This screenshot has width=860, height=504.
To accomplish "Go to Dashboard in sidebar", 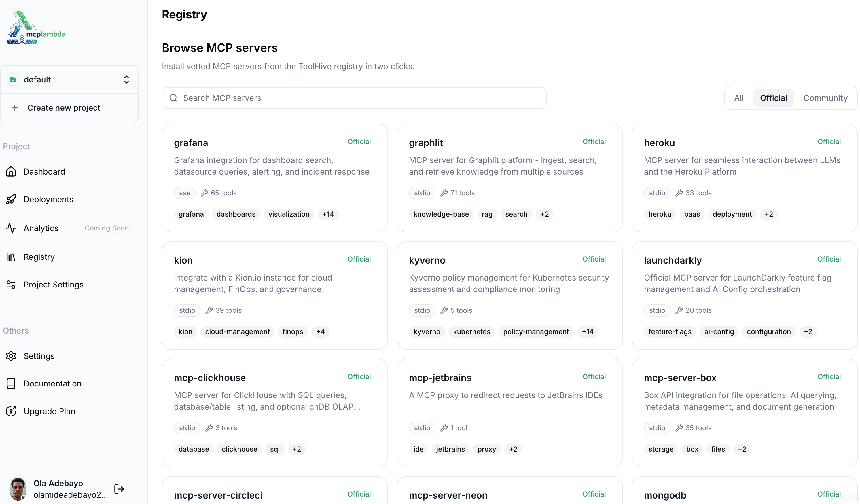I will pos(44,172).
